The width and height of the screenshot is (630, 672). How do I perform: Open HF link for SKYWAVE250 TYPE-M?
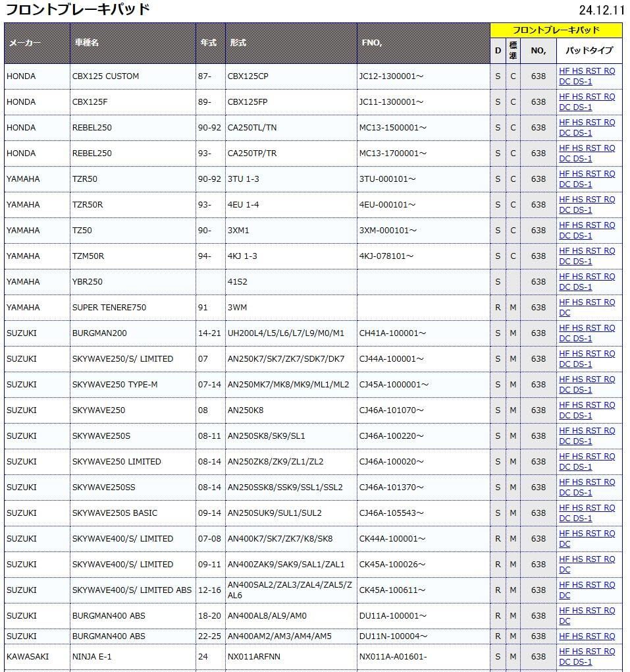coord(564,379)
